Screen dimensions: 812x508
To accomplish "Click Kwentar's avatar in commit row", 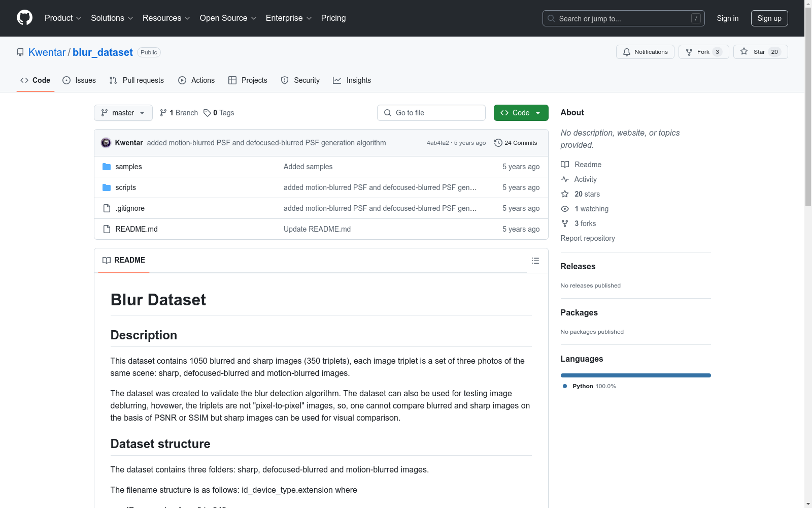I will click(x=106, y=143).
